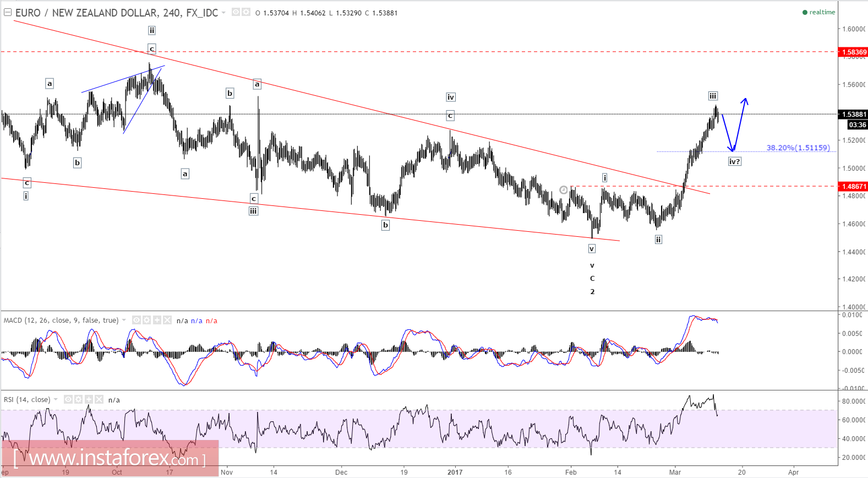Click the RSI plus icon

pyautogui.click(x=89, y=399)
